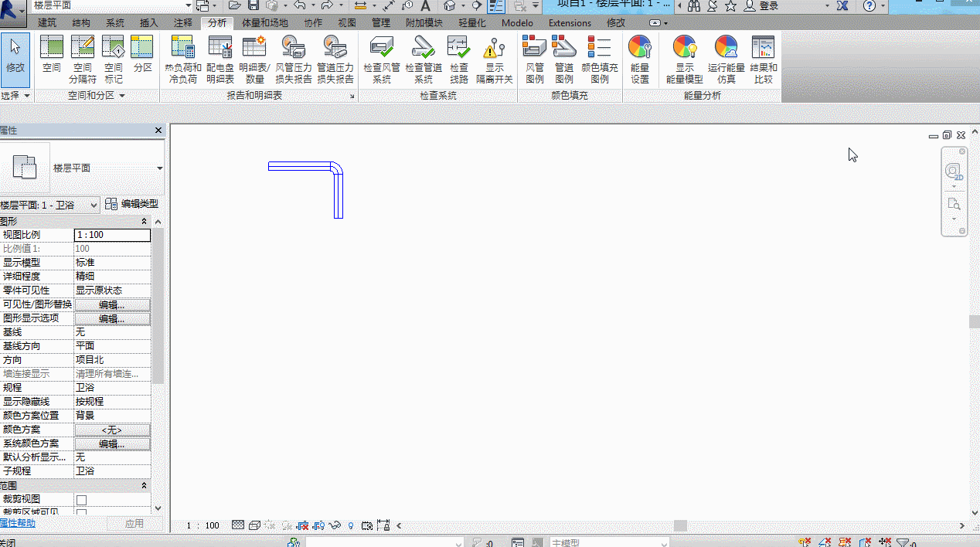This screenshot has width=980, height=547.
Task: Click the 显示隔离开关 warning icon
Action: pos(495,59)
